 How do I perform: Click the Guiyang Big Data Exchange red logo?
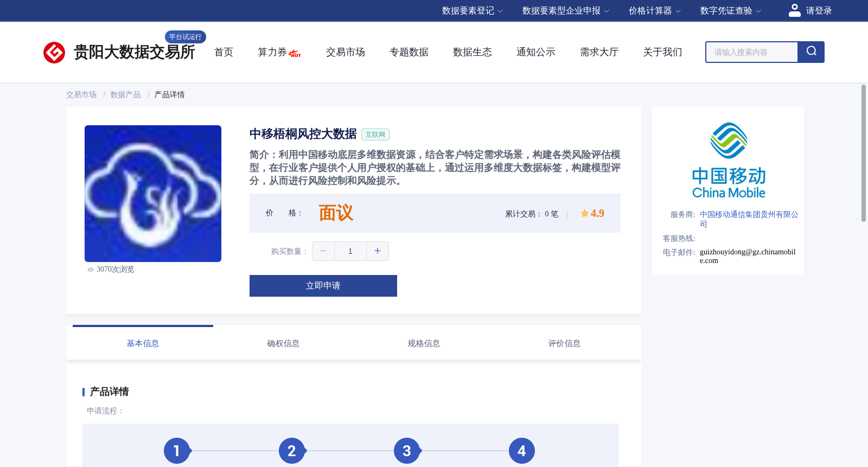click(x=54, y=53)
